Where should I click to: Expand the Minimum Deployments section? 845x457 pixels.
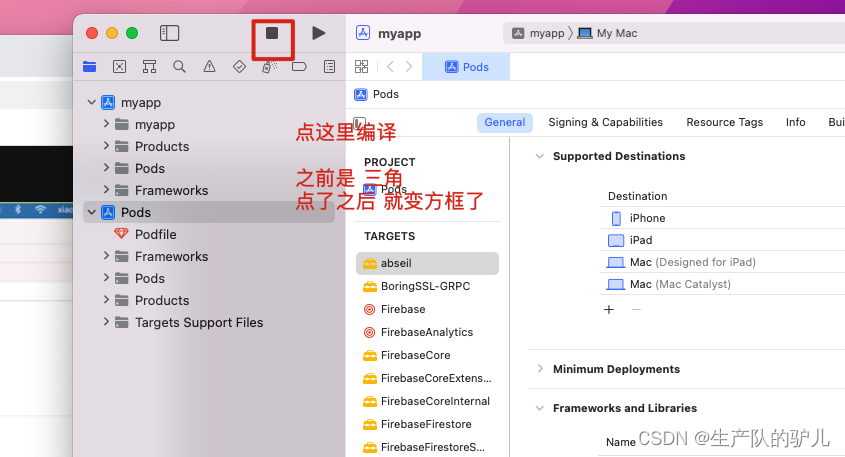[x=539, y=369]
